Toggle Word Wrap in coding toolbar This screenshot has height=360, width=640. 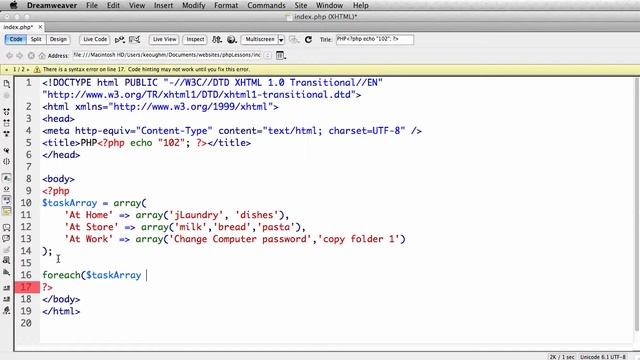[7, 200]
